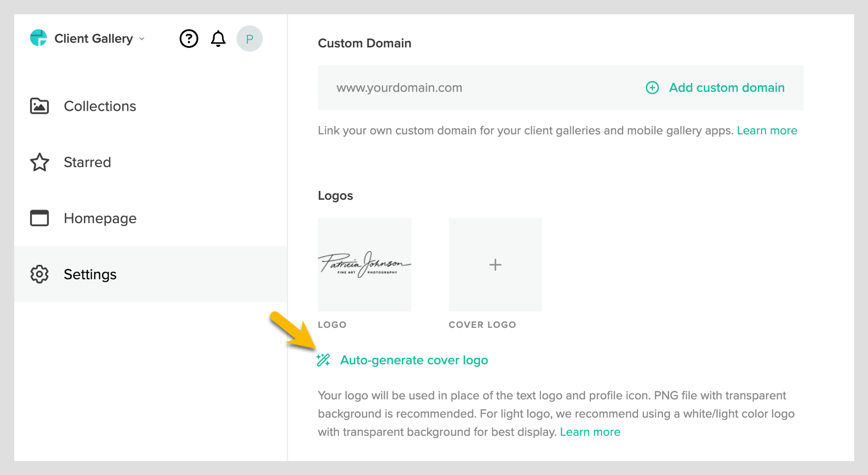Select Homepage in the sidebar

(100, 218)
